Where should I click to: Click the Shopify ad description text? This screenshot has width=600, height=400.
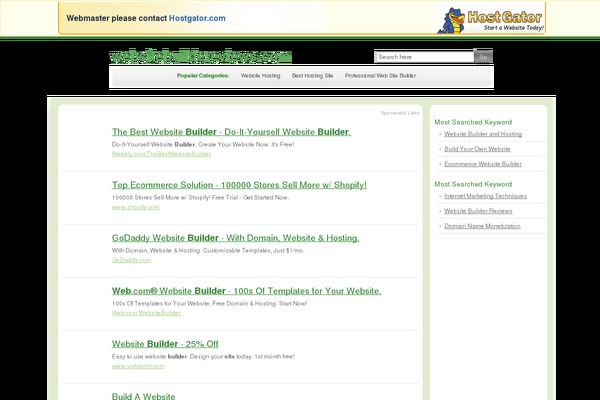200,198
